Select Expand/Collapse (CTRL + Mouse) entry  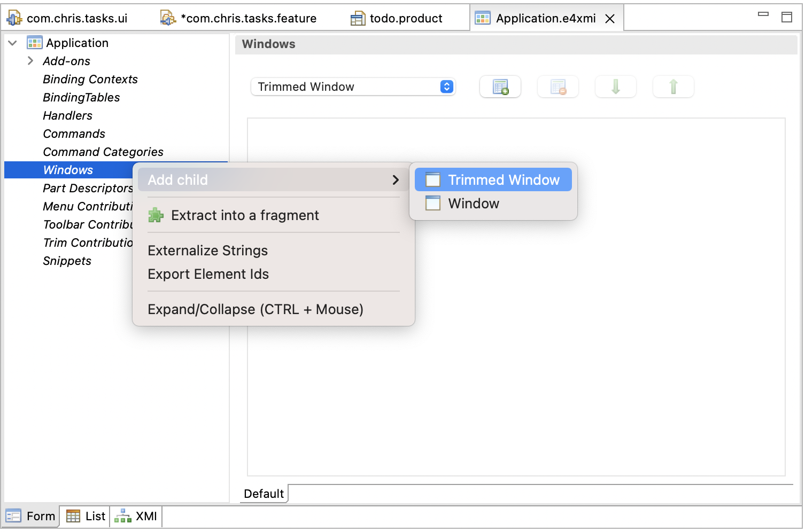coord(274,309)
